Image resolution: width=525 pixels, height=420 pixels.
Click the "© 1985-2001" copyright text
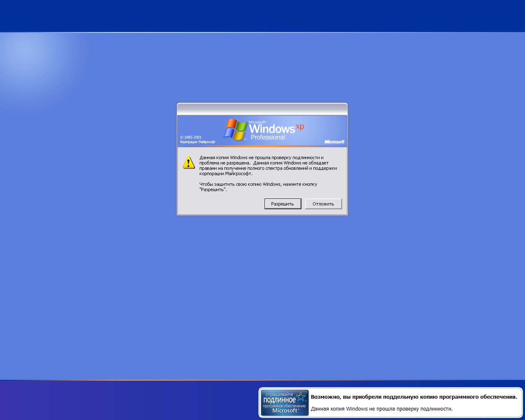tap(191, 137)
